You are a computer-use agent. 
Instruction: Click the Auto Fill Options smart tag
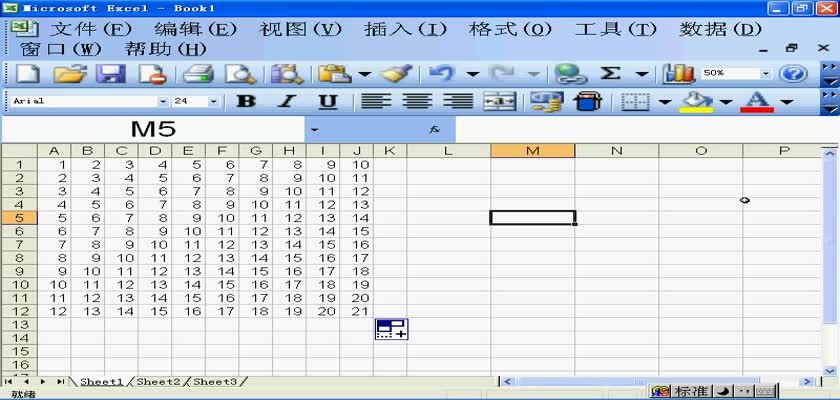coord(391,329)
